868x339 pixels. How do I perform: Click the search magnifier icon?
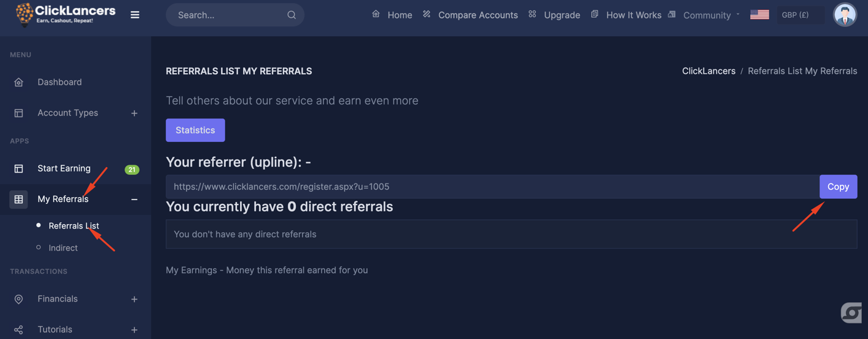[x=292, y=15]
